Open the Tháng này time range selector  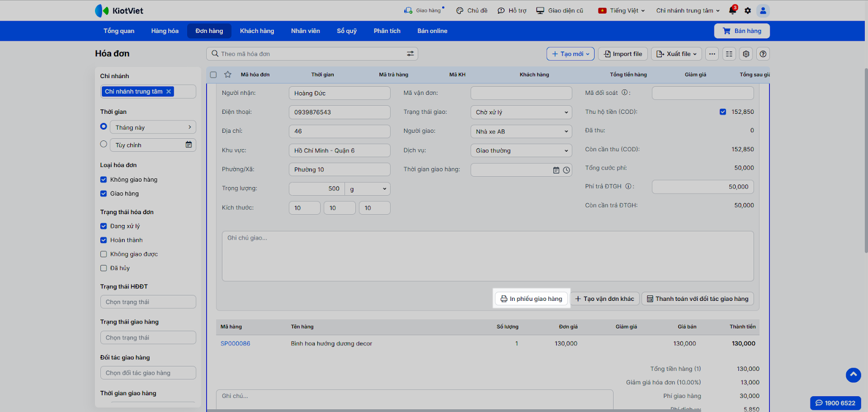pos(153,127)
